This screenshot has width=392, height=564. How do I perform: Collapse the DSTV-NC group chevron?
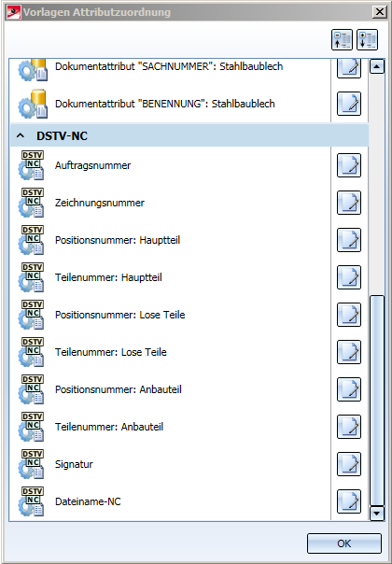pos(21,135)
